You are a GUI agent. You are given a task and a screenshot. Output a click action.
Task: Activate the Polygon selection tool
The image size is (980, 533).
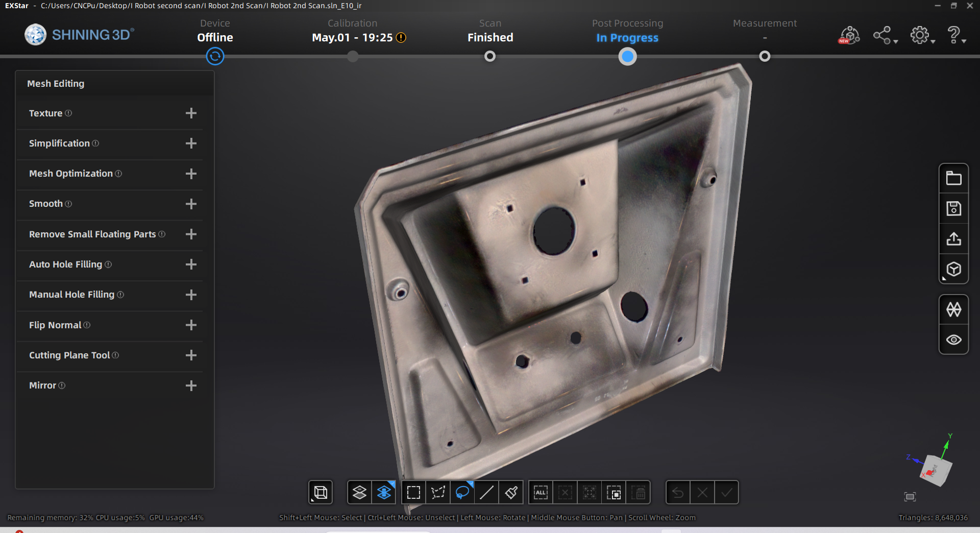coord(438,492)
